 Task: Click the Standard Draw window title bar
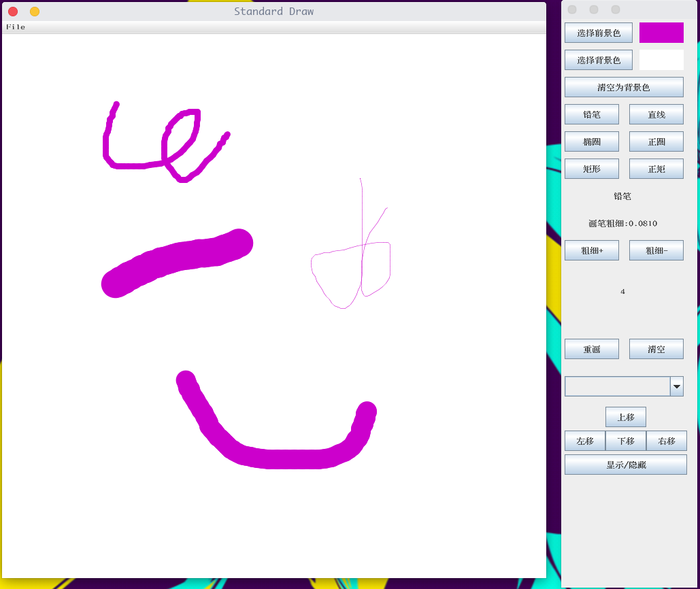(x=274, y=11)
